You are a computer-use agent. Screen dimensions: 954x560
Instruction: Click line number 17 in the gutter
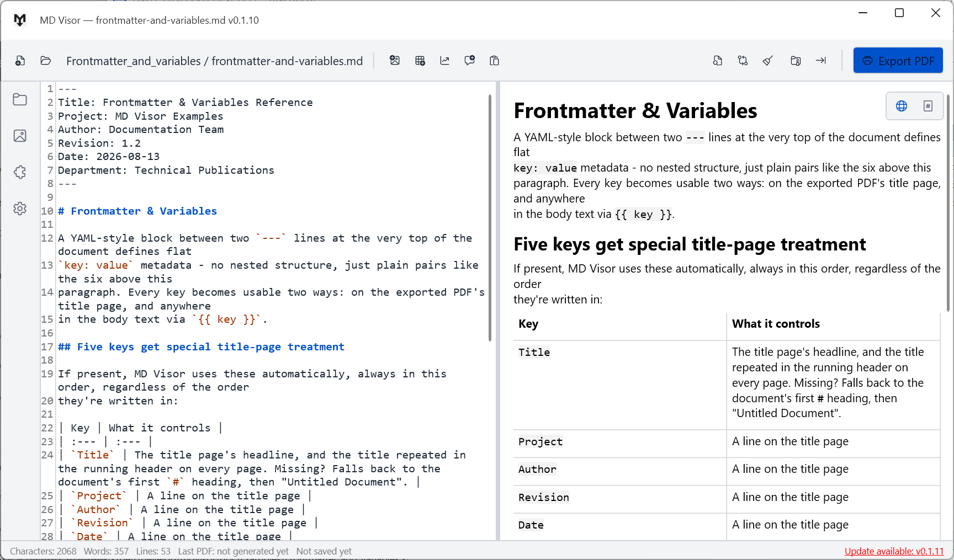pyautogui.click(x=47, y=347)
